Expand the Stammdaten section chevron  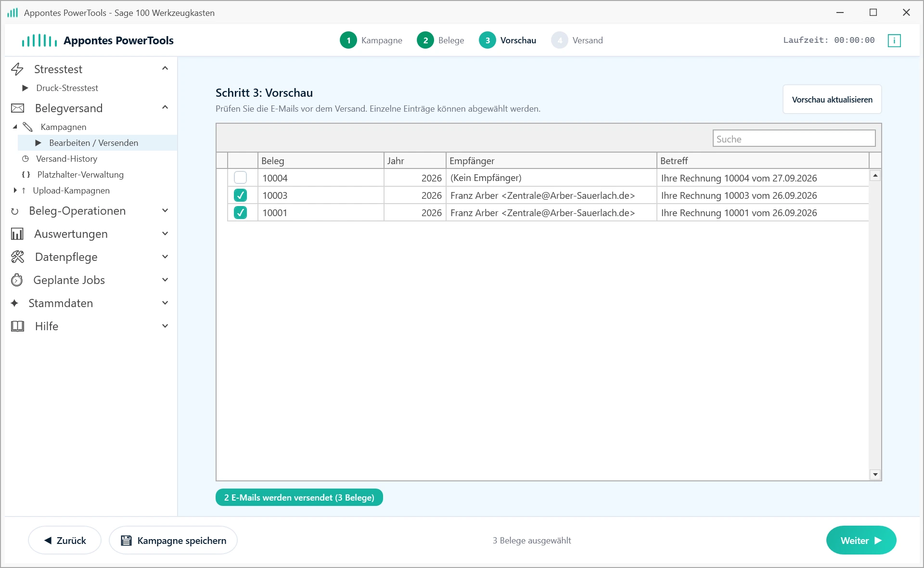[165, 303]
